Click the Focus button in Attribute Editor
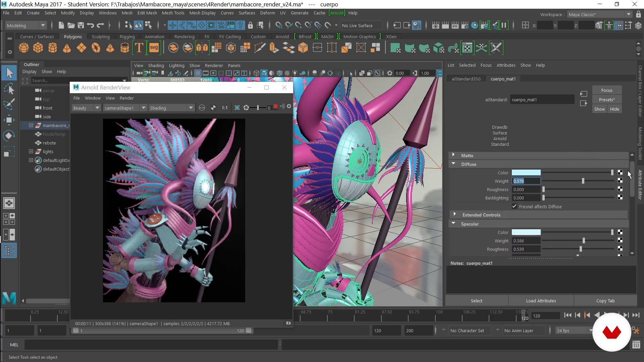The image size is (644, 362). coord(606,90)
